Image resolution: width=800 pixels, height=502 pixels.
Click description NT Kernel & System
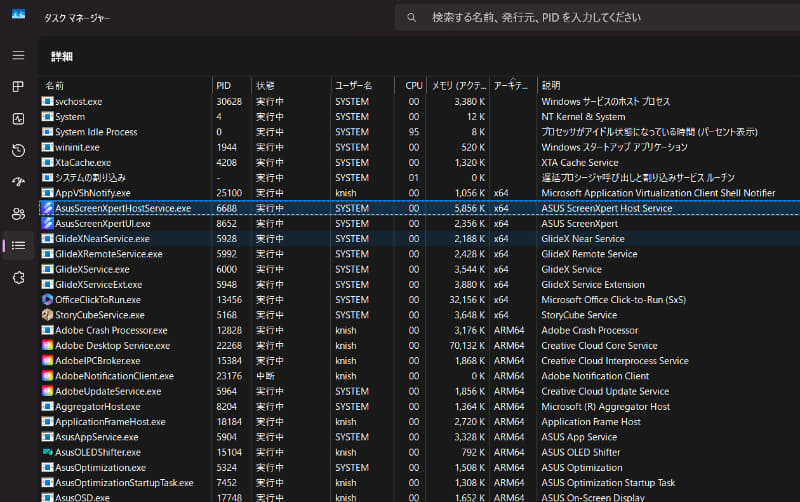(x=583, y=117)
